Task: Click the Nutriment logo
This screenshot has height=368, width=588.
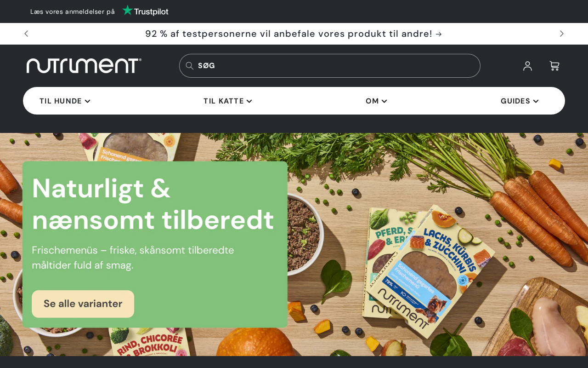Action: (84, 66)
